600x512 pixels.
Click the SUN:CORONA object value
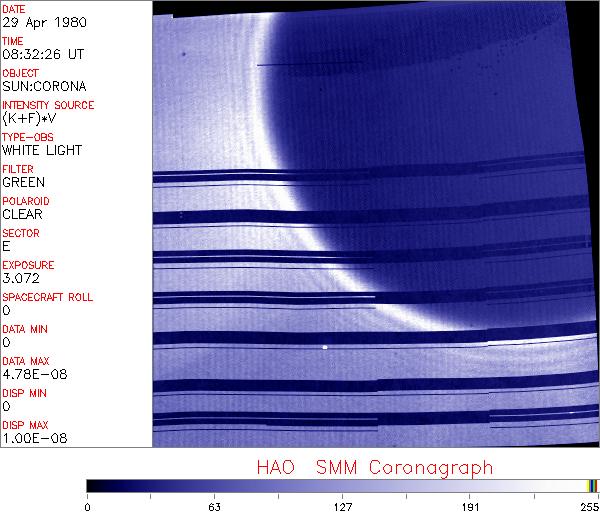coord(39,86)
